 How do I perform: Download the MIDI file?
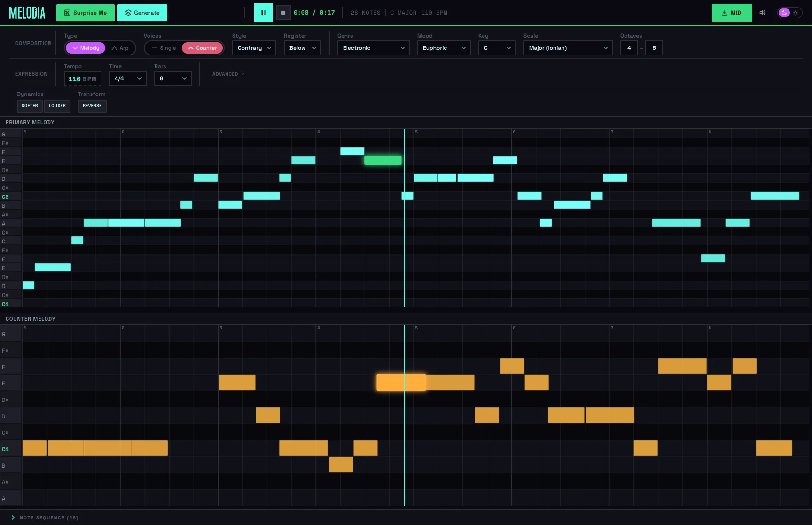coord(732,13)
